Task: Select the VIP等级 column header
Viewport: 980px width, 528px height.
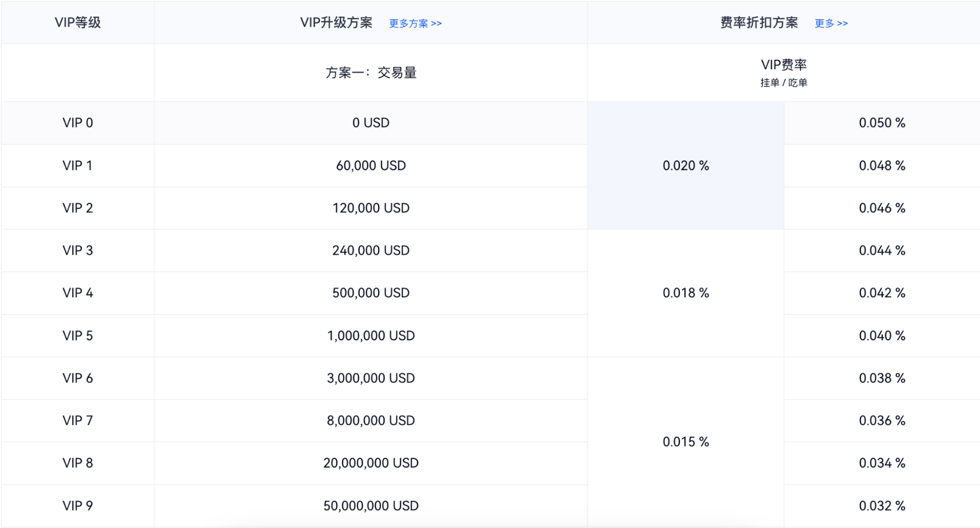Action: click(77, 23)
